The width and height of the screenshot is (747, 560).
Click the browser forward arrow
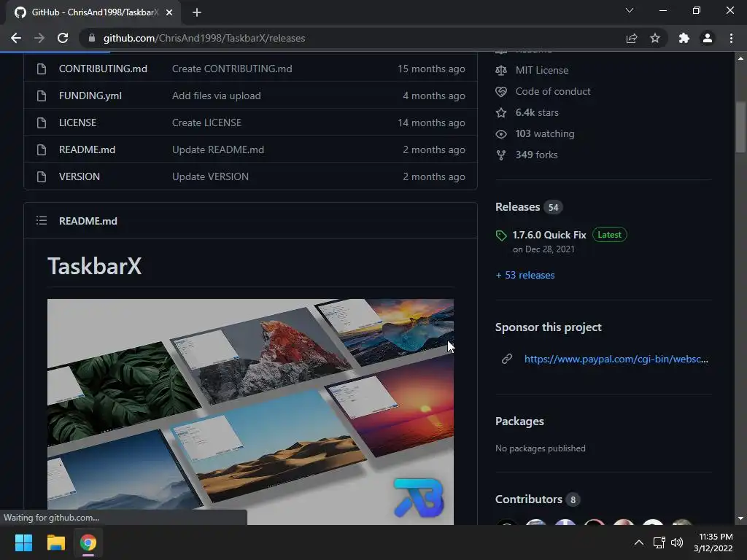click(x=39, y=38)
